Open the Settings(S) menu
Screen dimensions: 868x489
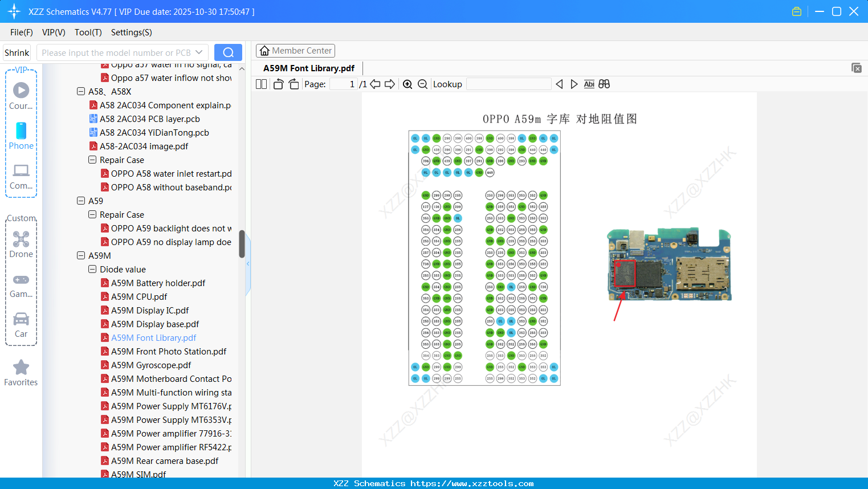pos(132,32)
